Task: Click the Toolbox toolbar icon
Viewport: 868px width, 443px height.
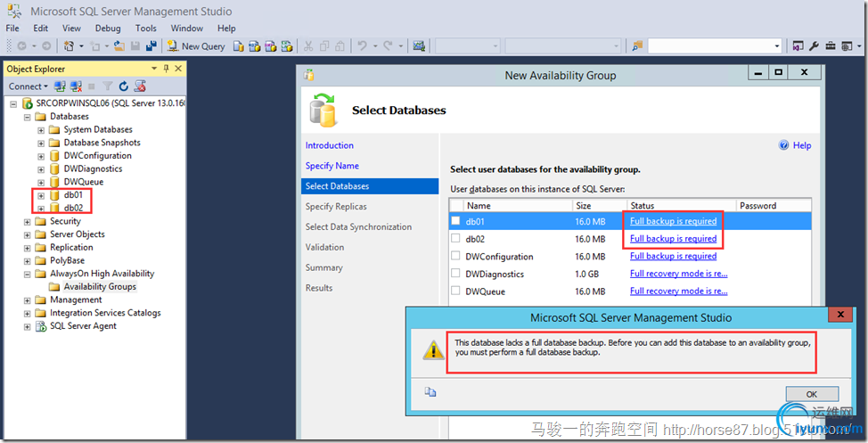Action: tap(831, 46)
